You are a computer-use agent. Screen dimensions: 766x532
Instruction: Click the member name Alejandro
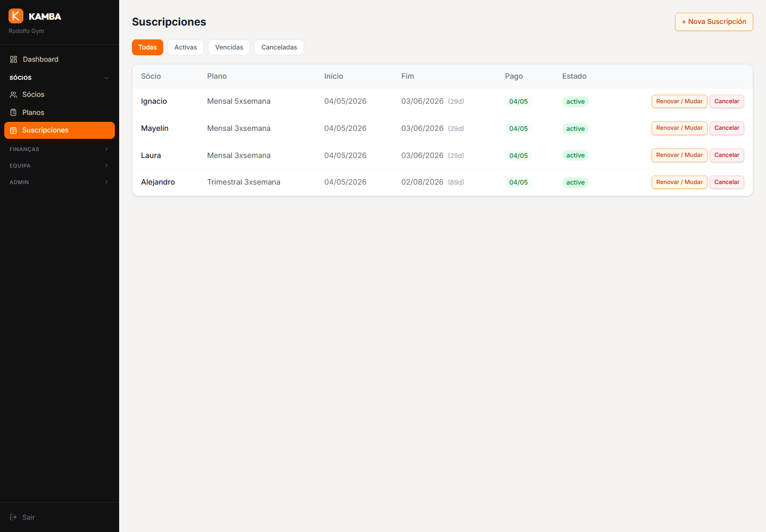click(158, 182)
